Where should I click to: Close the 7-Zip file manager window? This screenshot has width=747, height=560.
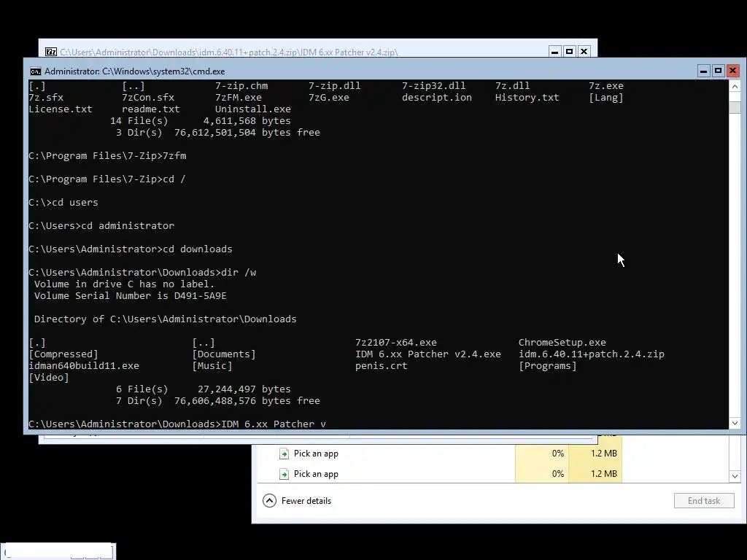(584, 52)
